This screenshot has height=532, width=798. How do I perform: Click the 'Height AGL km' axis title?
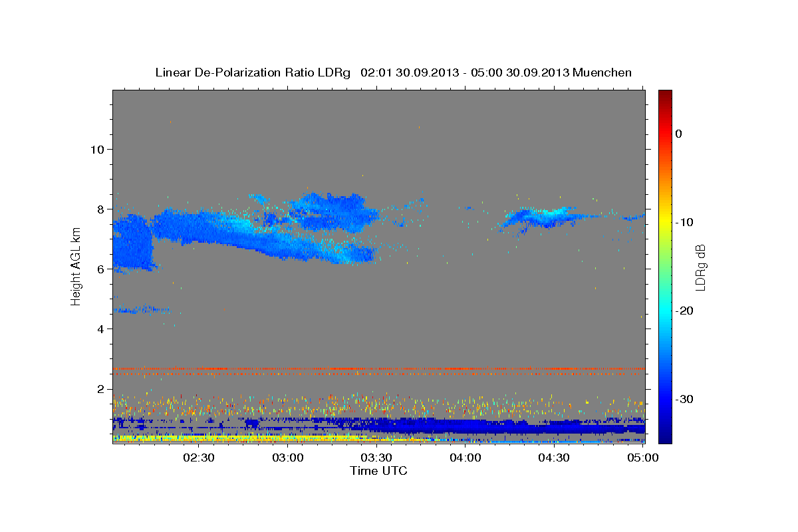click(76, 267)
